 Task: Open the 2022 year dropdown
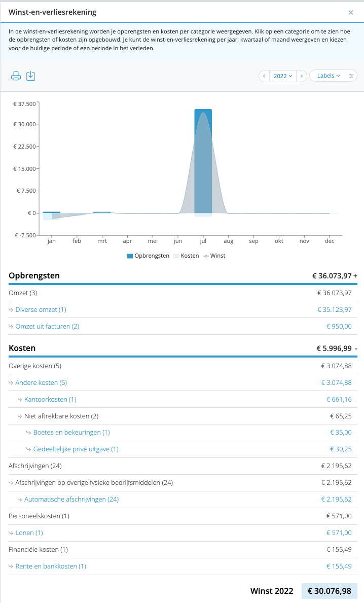(x=283, y=76)
